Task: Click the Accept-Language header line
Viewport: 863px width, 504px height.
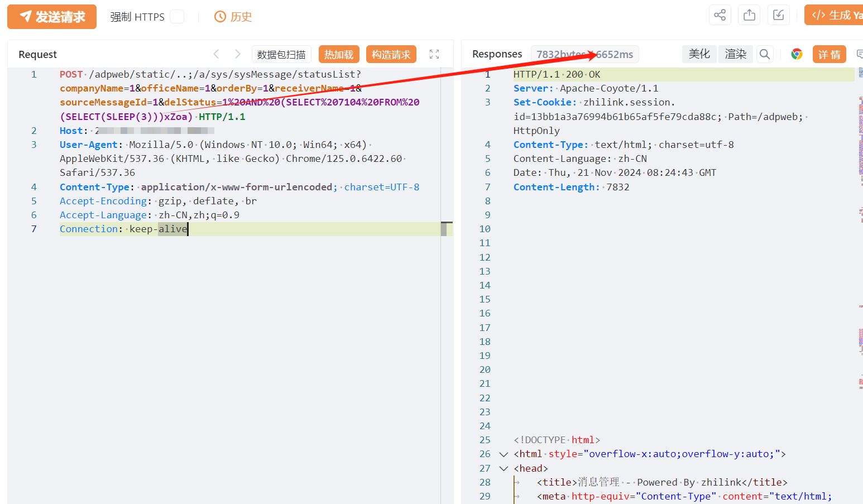Action: [x=150, y=215]
